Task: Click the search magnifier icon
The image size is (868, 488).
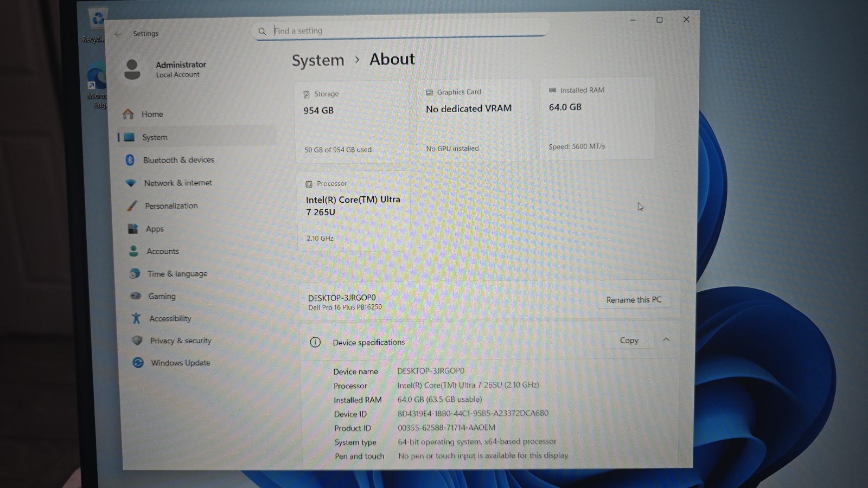Action: pos(262,31)
